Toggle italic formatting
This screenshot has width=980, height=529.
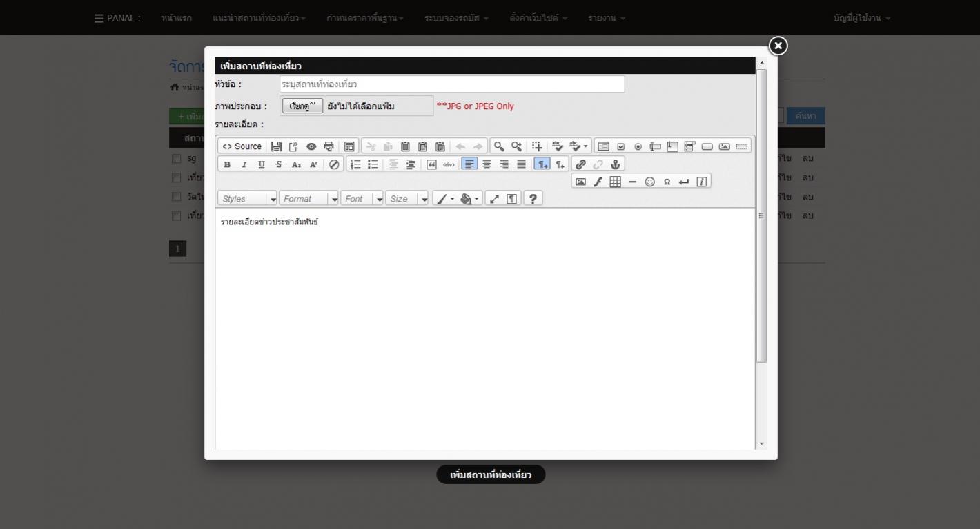click(244, 164)
